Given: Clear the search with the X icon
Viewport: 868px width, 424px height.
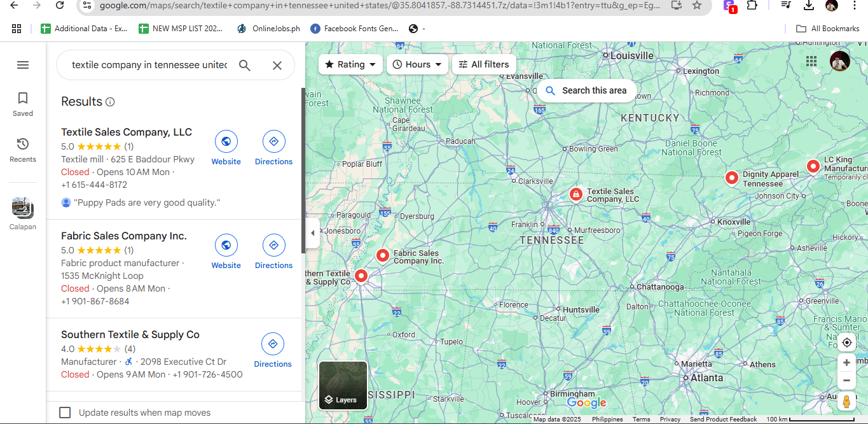Looking at the screenshot, I should (x=277, y=65).
